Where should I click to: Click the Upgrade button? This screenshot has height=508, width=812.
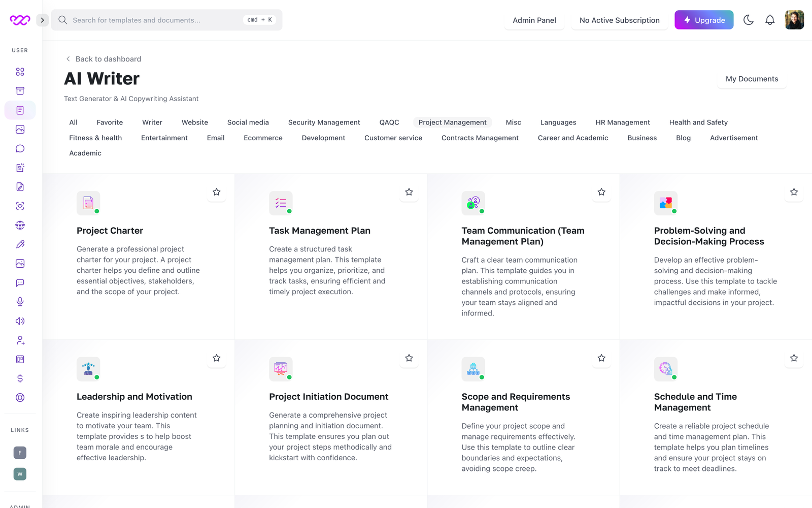703,20
